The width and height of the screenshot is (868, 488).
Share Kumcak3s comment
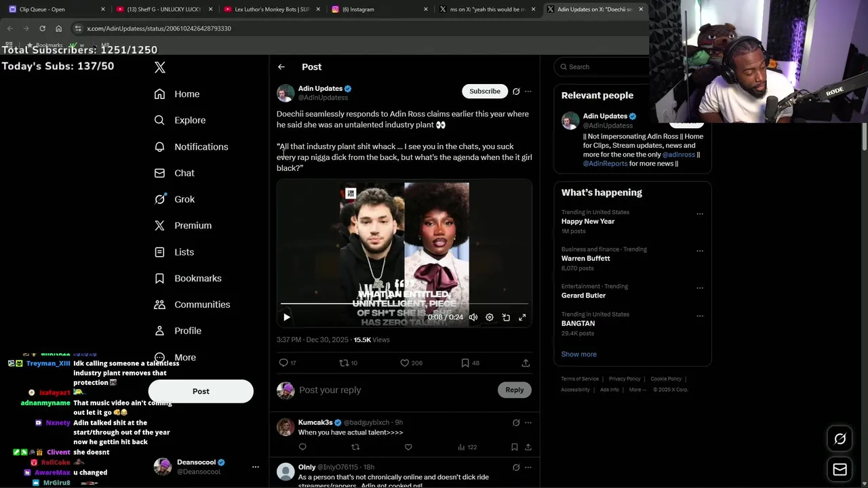[528, 447]
